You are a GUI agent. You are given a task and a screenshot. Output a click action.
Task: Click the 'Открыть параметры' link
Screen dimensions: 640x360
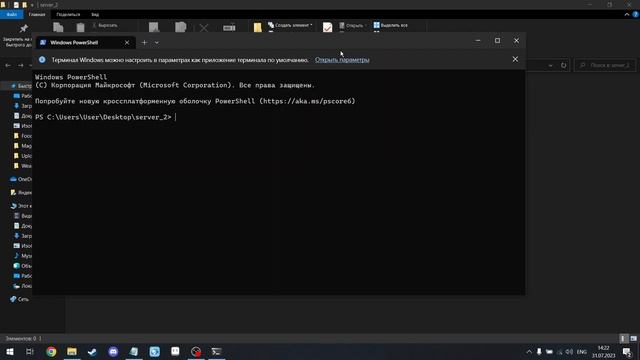[x=342, y=60]
